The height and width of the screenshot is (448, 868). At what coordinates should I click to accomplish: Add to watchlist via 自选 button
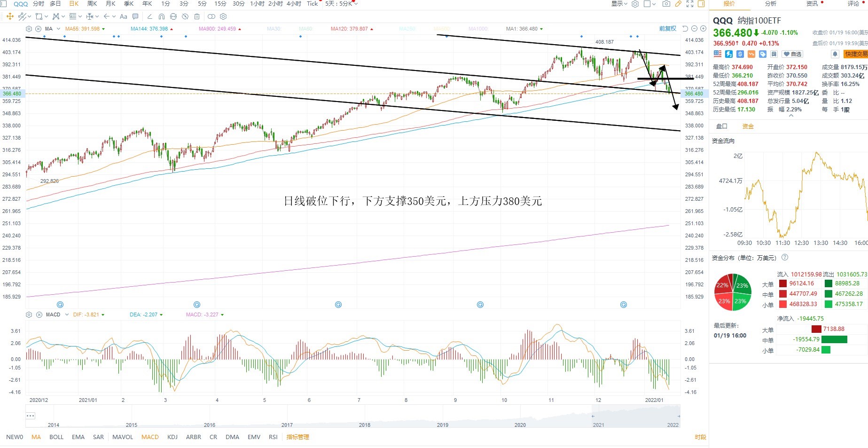(x=792, y=54)
